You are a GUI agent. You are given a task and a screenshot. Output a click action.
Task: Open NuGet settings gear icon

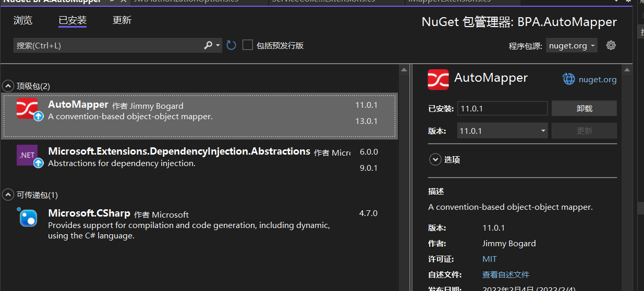click(x=611, y=45)
